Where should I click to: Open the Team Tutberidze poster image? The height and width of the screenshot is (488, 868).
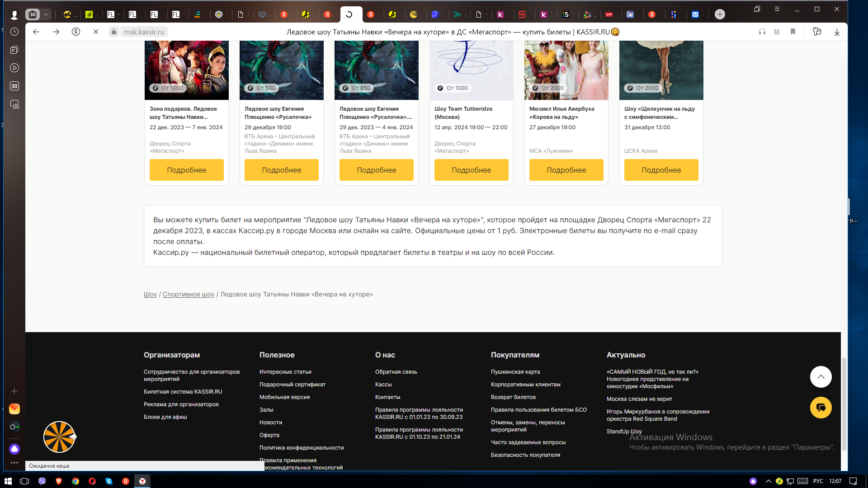coord(472,70)
